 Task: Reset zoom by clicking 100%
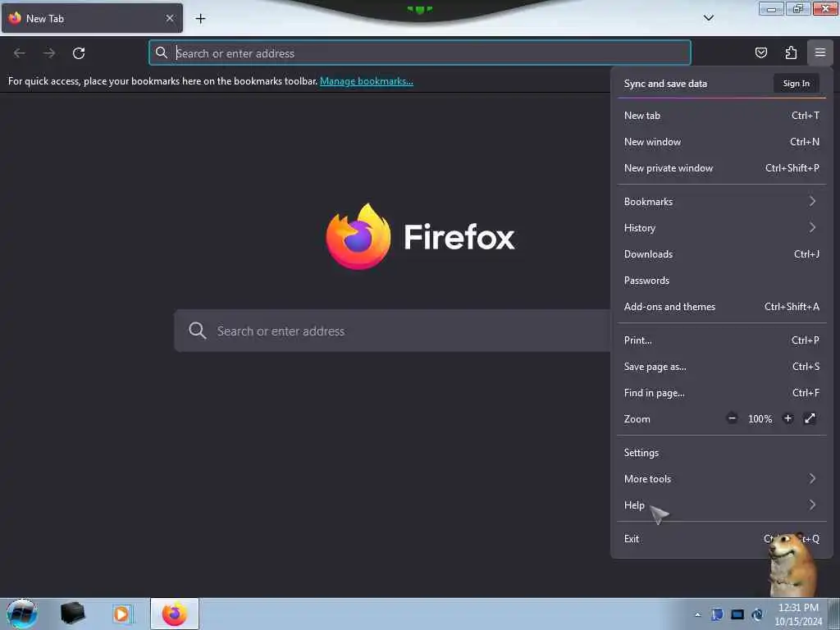pos(760,419)
